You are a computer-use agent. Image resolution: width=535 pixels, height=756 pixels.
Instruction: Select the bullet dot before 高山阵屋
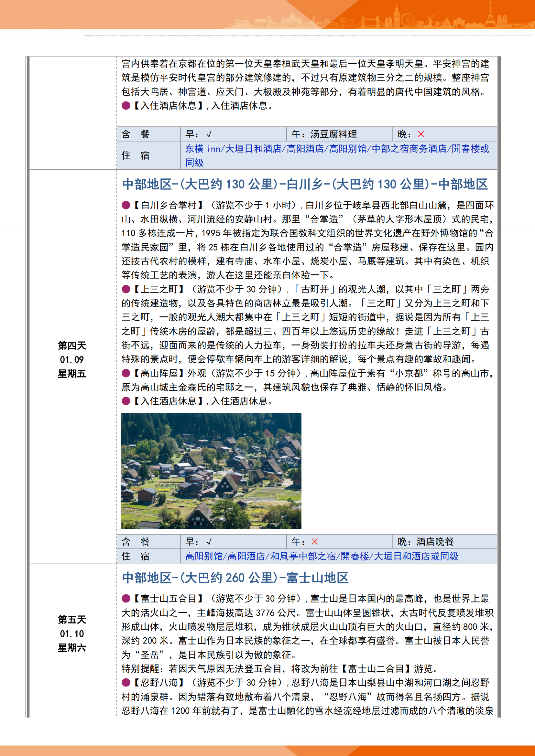click(x=126, y=373)
